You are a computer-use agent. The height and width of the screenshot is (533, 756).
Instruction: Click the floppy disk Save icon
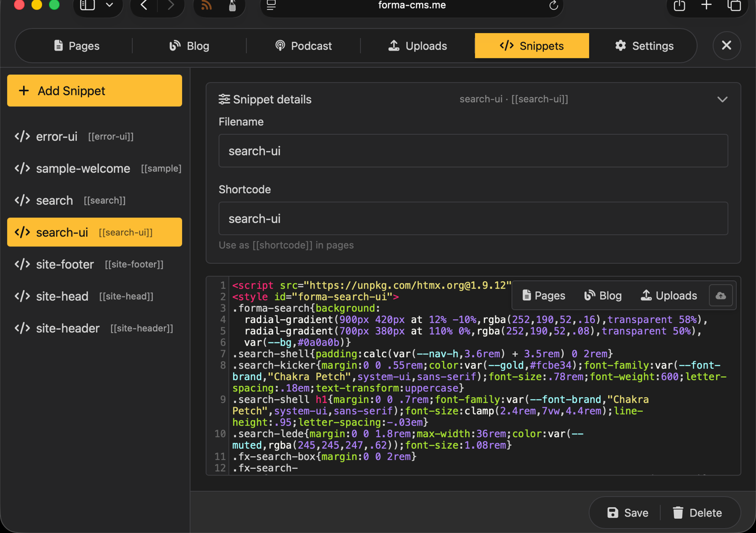[613, 512]
